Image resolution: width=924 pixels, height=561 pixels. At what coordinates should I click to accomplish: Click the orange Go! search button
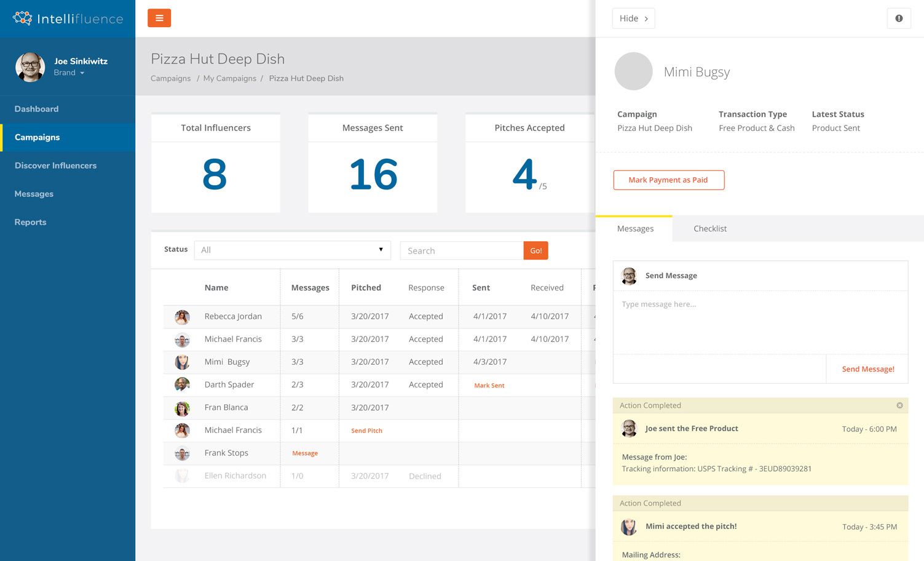[536, 250]
